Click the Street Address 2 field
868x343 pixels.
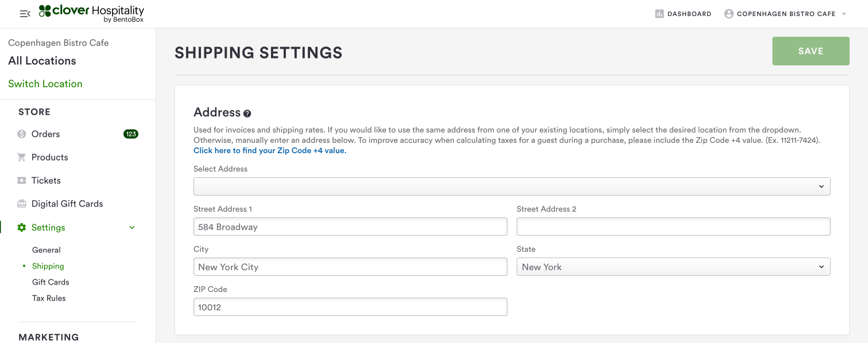click(673, 227)
